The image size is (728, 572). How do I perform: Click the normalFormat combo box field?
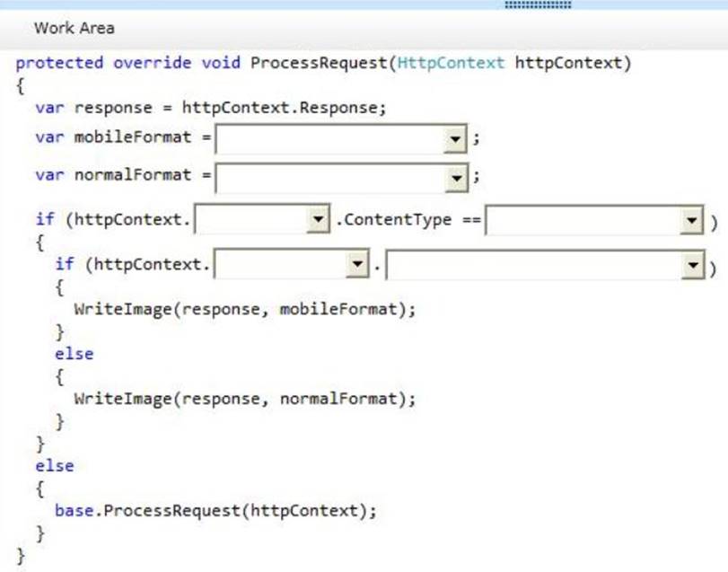click(x=330, y=178)
